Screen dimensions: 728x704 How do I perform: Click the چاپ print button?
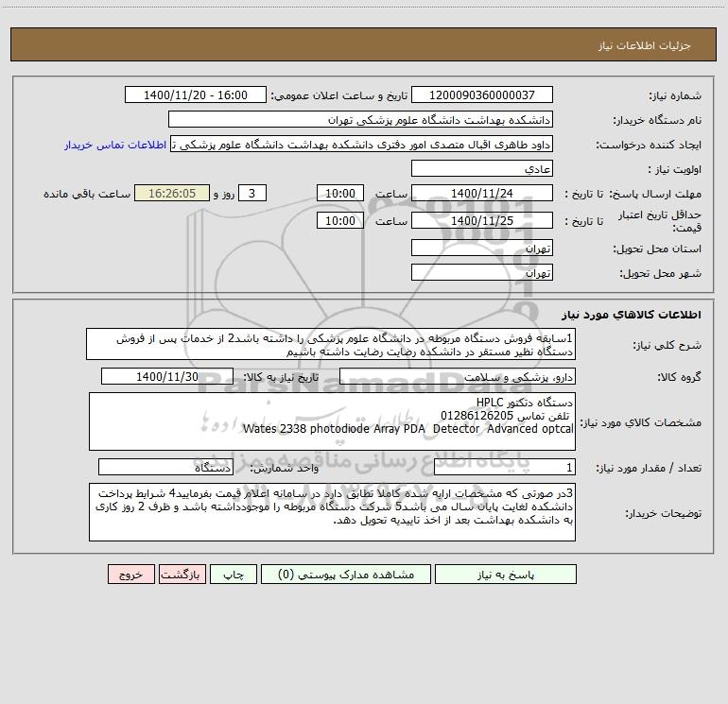[x=234, y=575]
